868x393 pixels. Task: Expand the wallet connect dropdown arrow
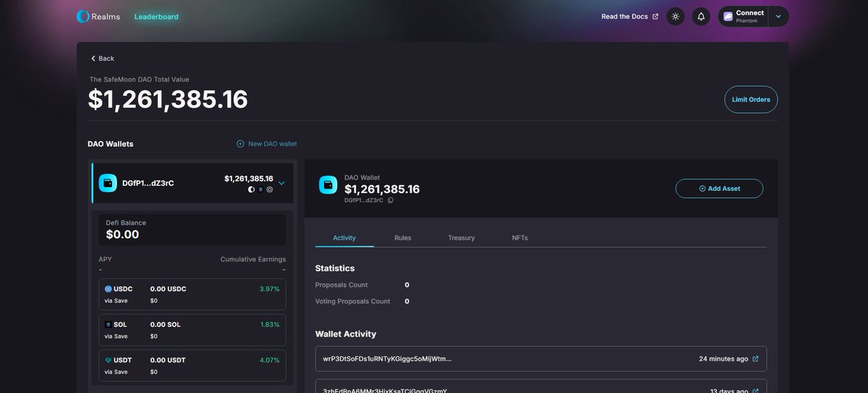(778, 17)
